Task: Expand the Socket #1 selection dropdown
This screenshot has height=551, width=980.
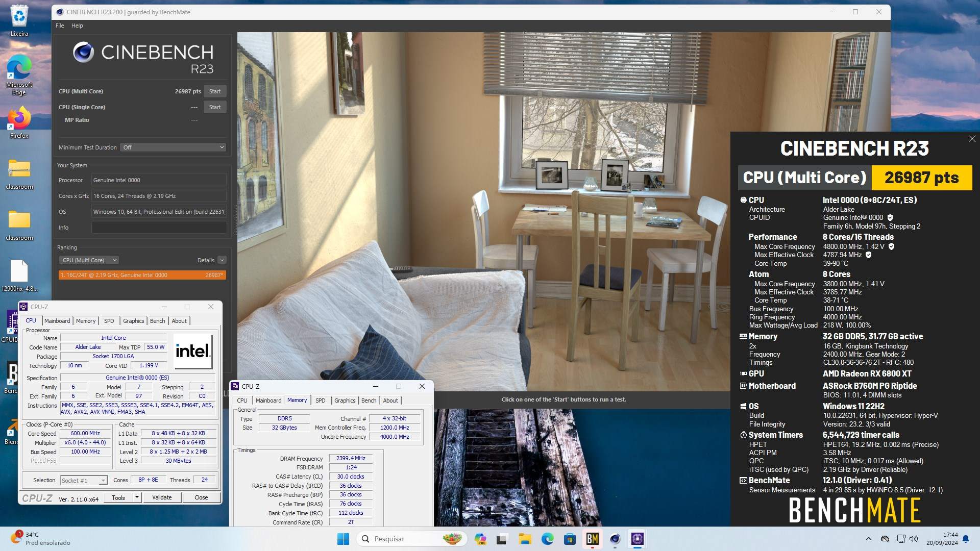Action: tap(103, 481)
